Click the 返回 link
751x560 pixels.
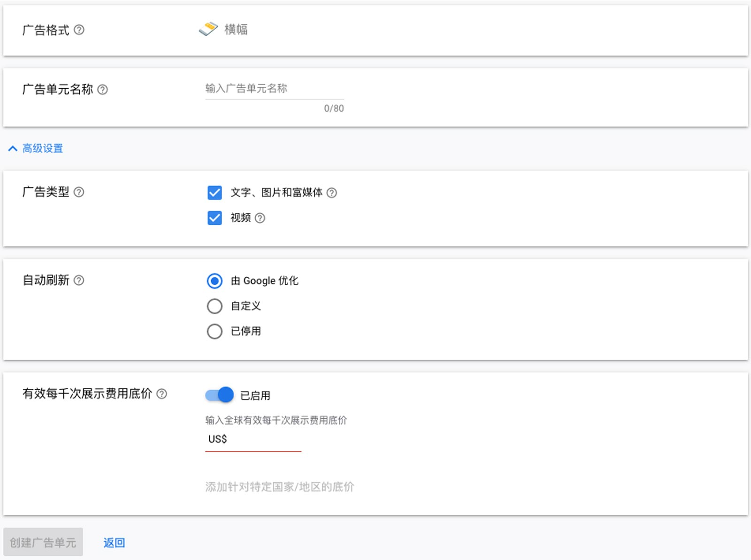point(114,543)
